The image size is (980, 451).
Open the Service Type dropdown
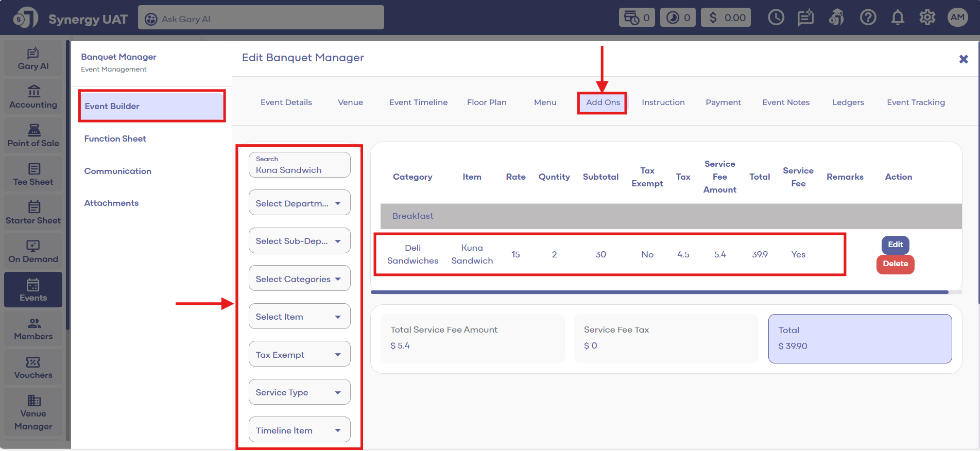pyautogui.click(x=299, y=392)
